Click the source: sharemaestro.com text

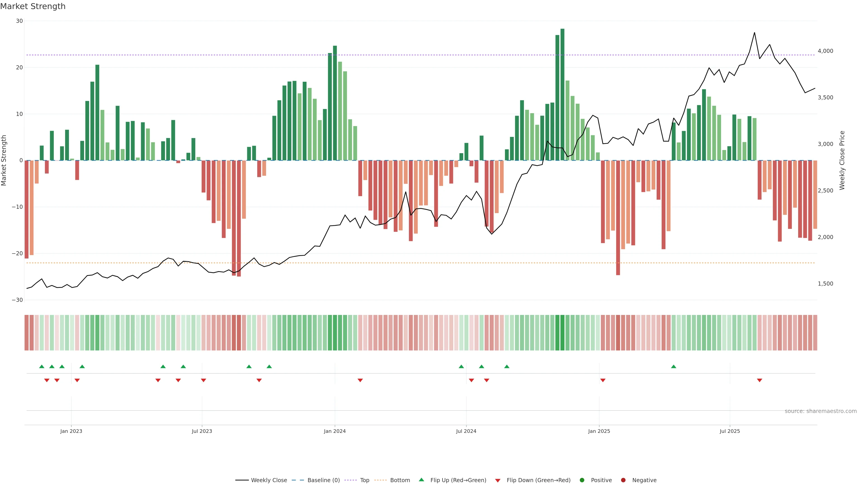[x=821, y=411]
